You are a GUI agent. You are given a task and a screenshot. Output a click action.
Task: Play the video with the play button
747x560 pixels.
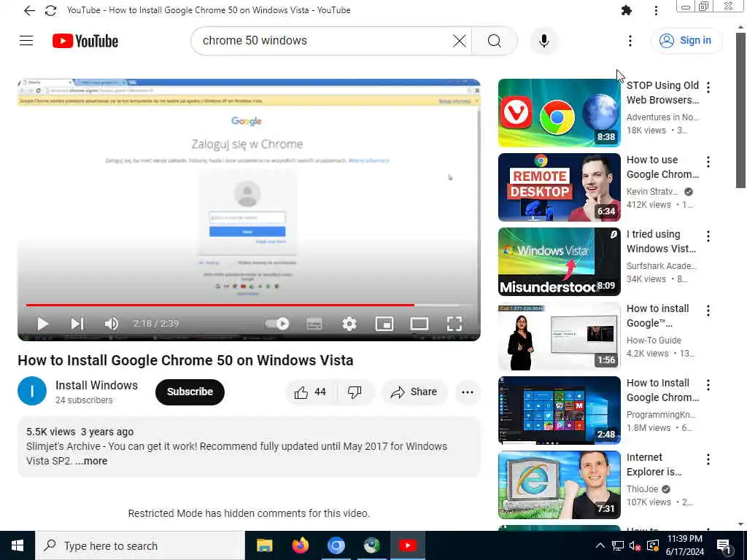click(42, 324)
